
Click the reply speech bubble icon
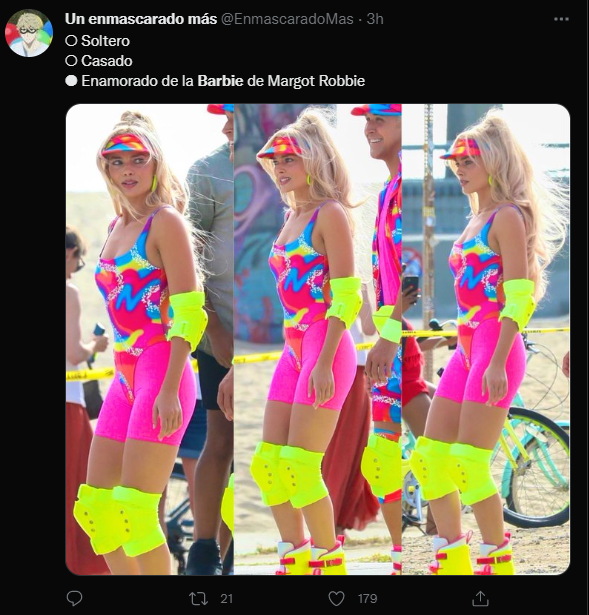(74, 599)
